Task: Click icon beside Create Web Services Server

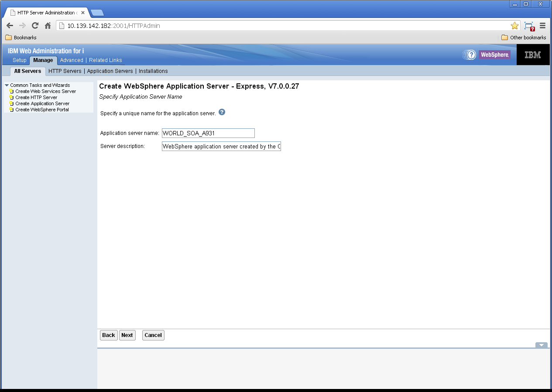Action: tap(12, 91)
